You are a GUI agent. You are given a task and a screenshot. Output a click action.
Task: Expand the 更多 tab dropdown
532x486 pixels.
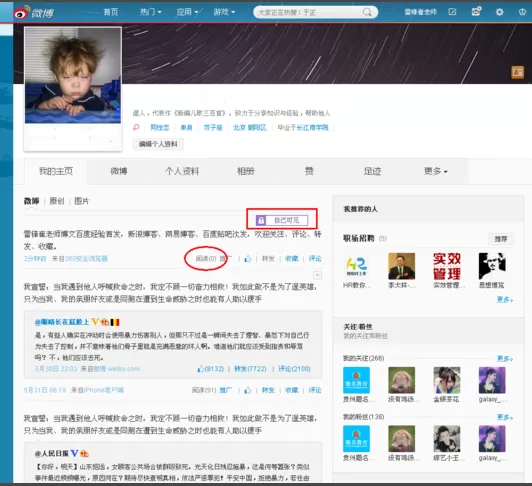(x=436, y=171)
